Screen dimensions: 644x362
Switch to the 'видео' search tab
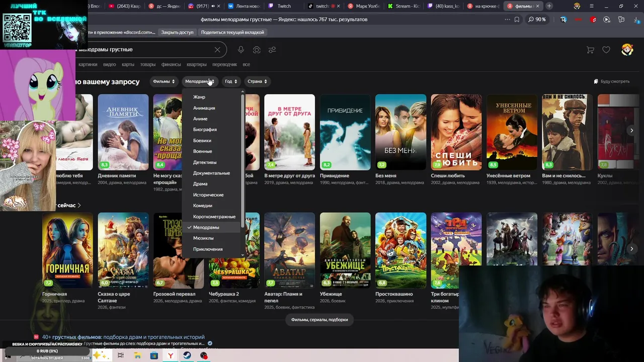click(x=110, y=64)
